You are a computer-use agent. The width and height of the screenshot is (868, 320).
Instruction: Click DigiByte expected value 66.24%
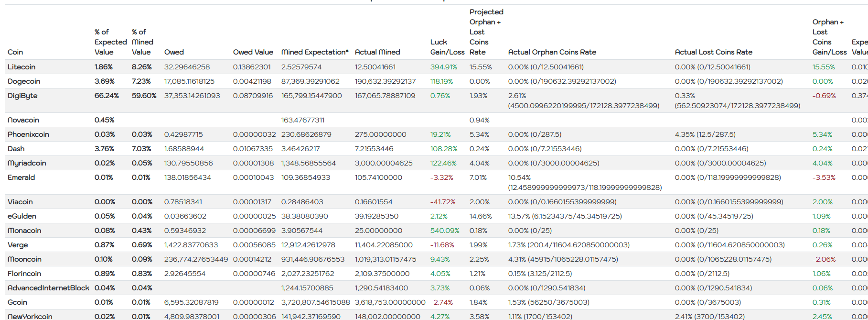click(x=107, y=96)
